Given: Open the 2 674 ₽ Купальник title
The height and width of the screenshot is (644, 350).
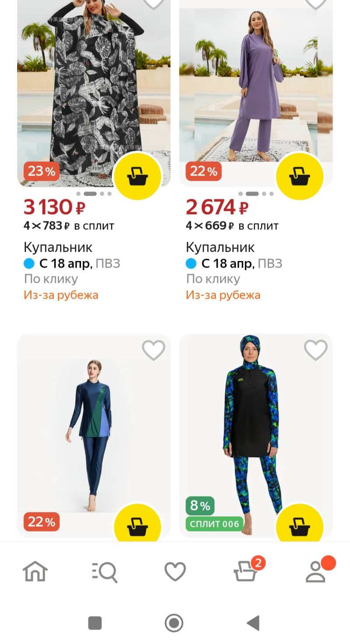Looking at the screenshot, I should click(220, 247).
